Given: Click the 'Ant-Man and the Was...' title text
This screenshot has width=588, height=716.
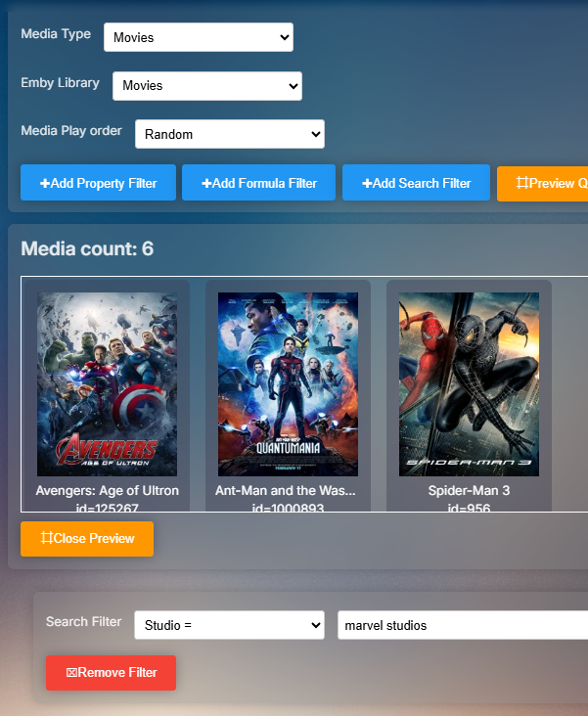Looking at the screenshot, I should 286,490.
